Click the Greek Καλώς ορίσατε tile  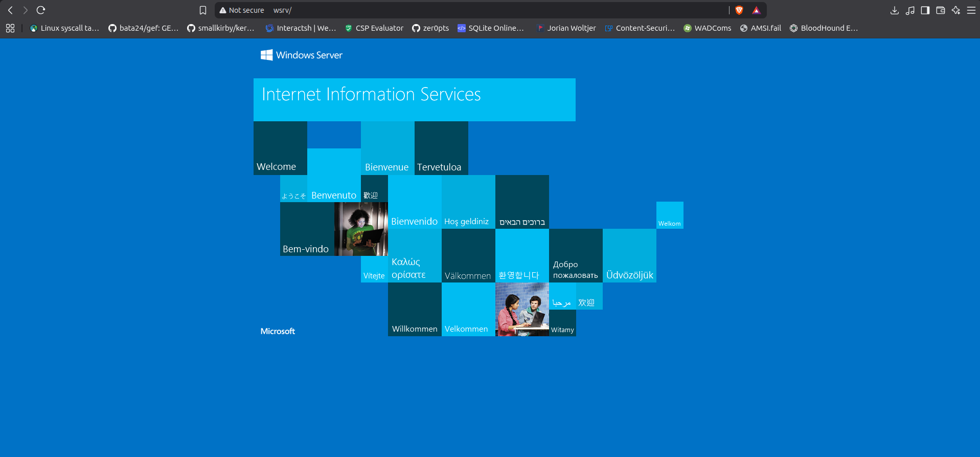point(415,255)
